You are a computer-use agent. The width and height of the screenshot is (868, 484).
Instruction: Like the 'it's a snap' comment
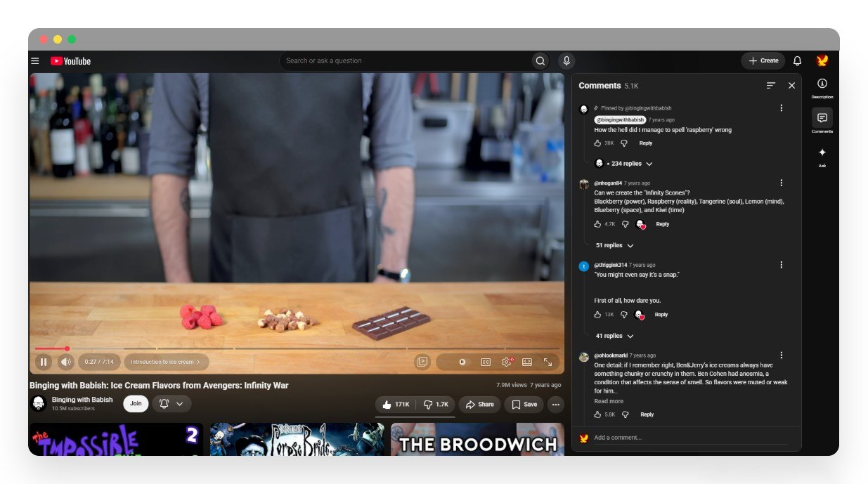(598, 315)
